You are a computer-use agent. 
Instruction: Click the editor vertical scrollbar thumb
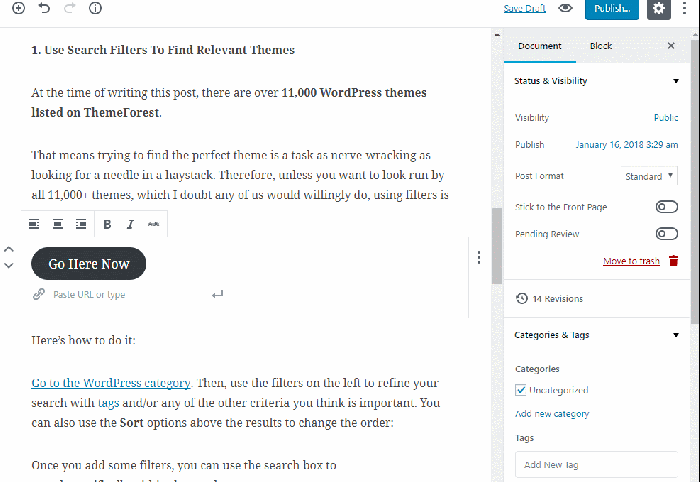497,246
